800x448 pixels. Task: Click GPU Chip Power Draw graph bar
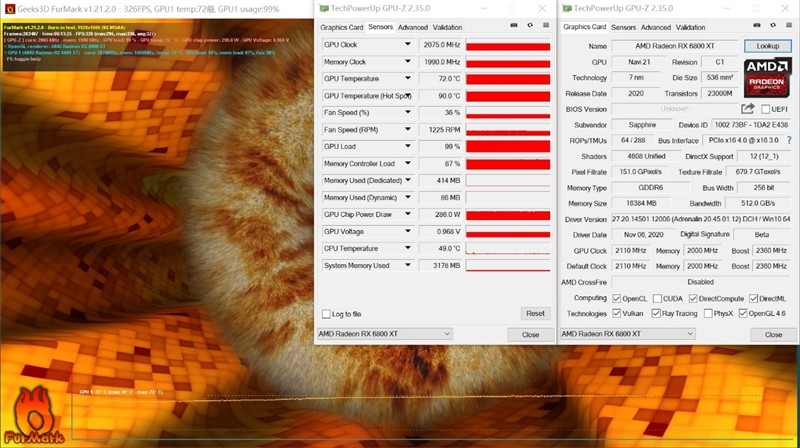pyautogui.click(x=508, y=215)
